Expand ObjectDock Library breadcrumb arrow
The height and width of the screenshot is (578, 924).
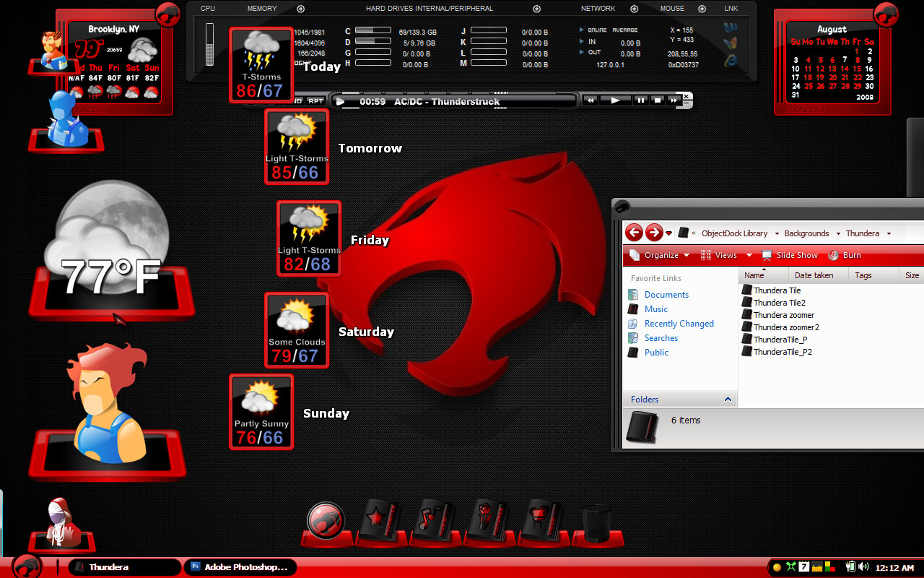[776, 233]
